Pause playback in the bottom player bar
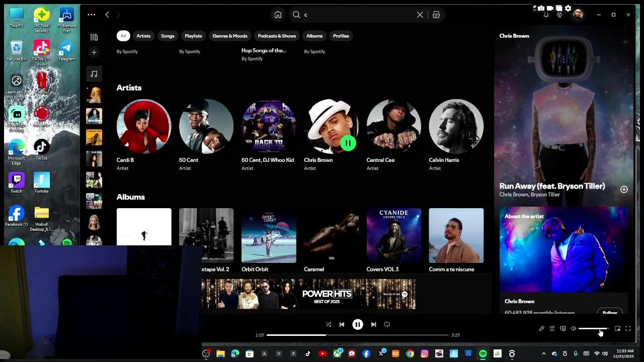644x362 pixels. click(358, 325)
